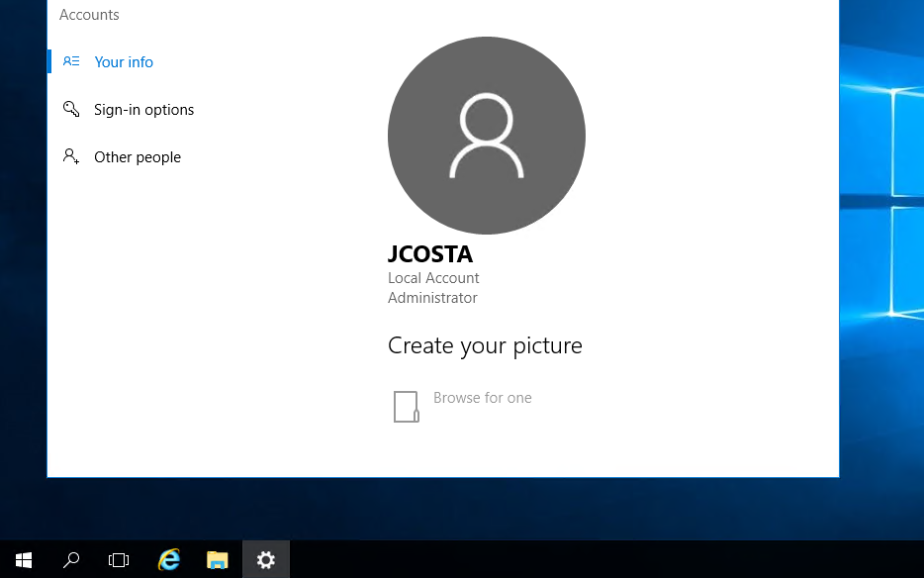Open taskbar Search magnifier
Screen dimensions: 924x578
coord(71,560)
